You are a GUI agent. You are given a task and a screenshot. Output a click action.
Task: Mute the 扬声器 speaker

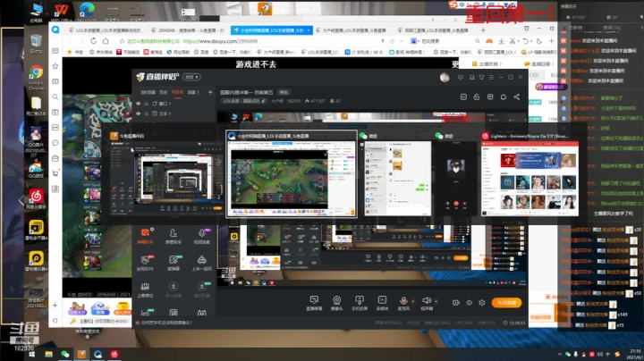point(427,303)
